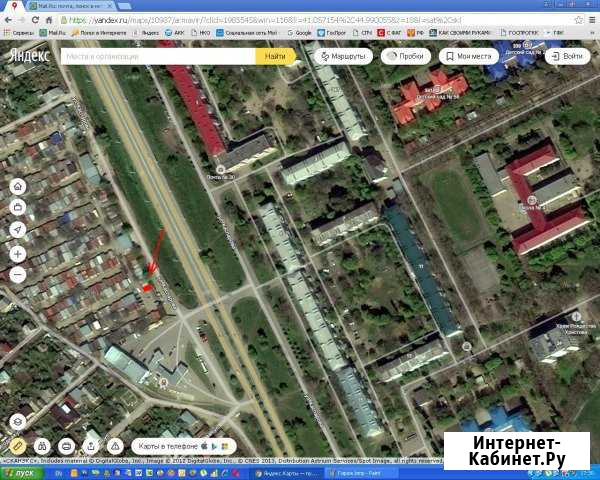Viewport: 600px width, 480px height.
Task: Bookmark page with the star icon
Action: point(579,20)
